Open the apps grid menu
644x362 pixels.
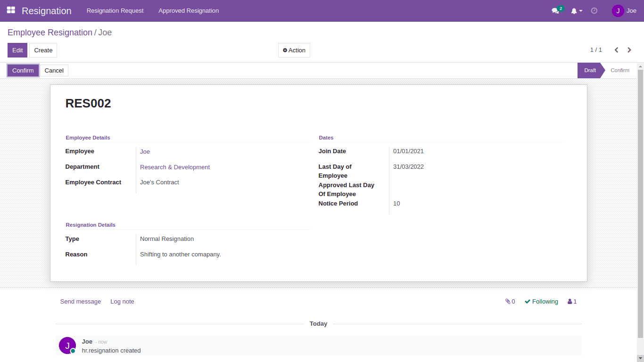click(x=10, y=10)
